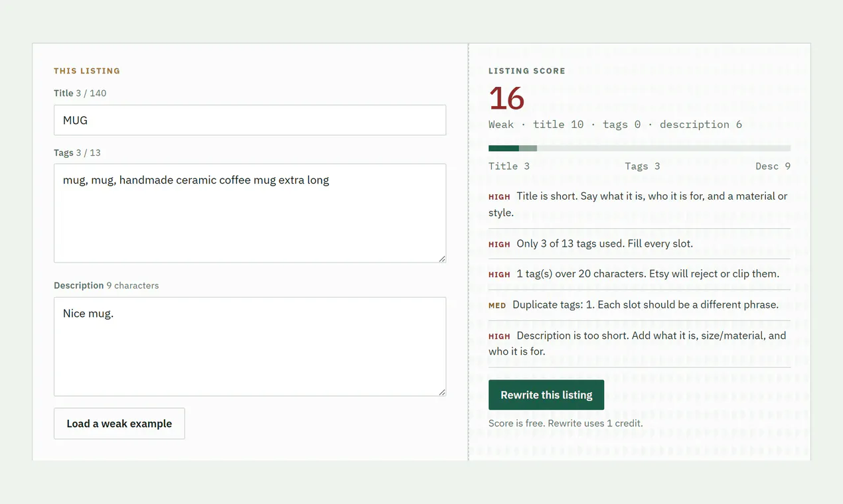Screen dimensions: 843x504
Task: Click the 'over 20 characters' tag warning
Action: 639,274
